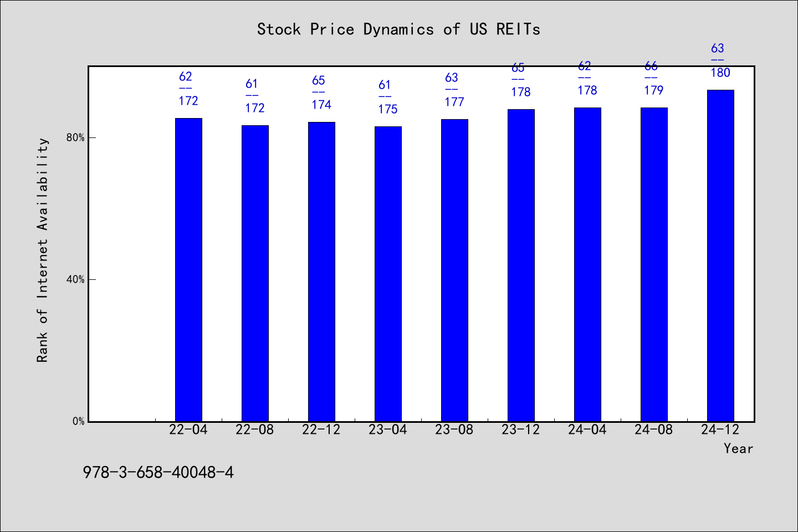Viewport: 798px width, 532px height.
Task: Select the blue bar for 23-08
Action: pos(454,270)
